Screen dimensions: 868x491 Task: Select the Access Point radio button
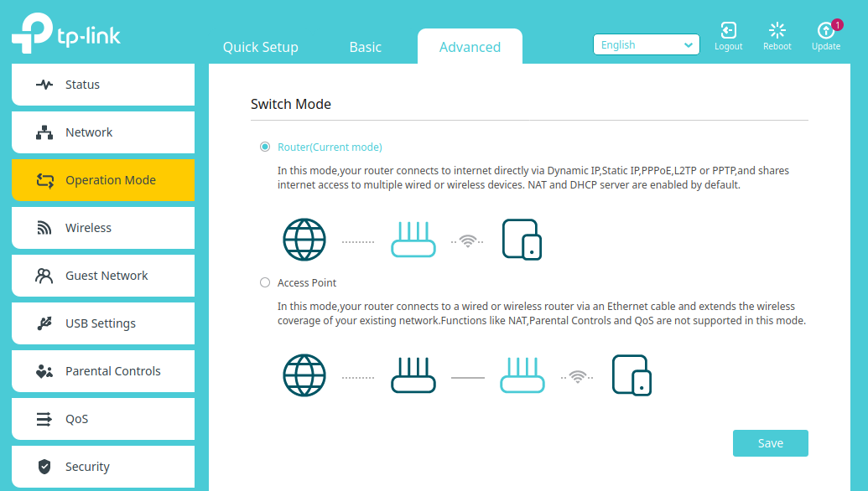coord(265,282)
